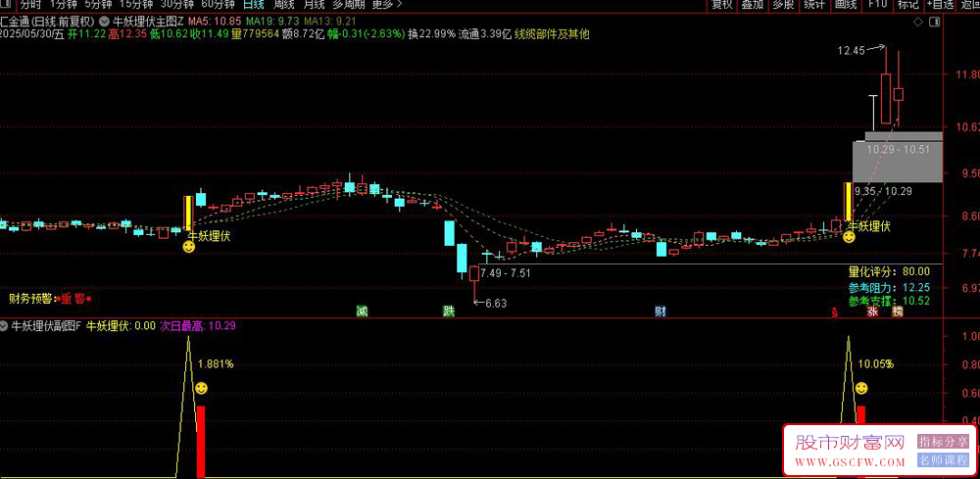Click the tall red sub-chart bar under 1.881%
This screenshot has height=479, width=980.
(x=201, y=442)
